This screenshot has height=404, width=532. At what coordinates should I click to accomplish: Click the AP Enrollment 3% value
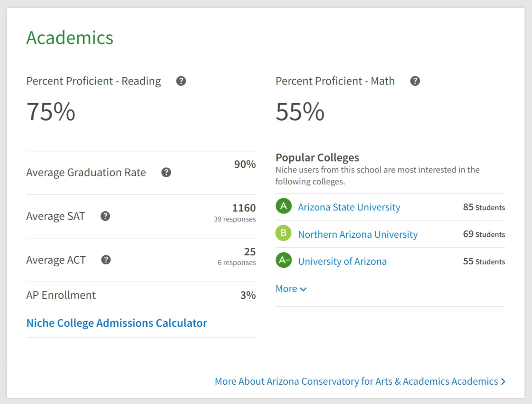248,295
